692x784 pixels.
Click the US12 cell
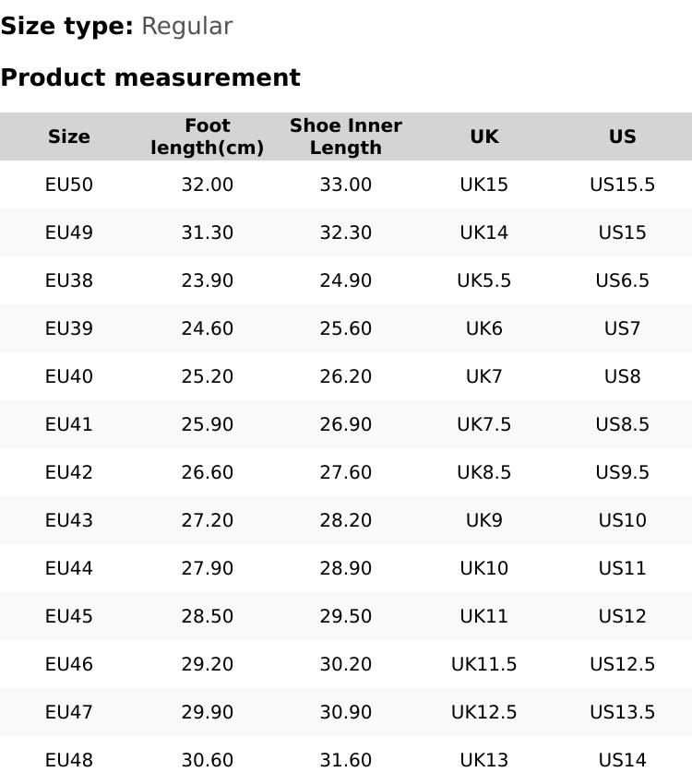(623, 616)
